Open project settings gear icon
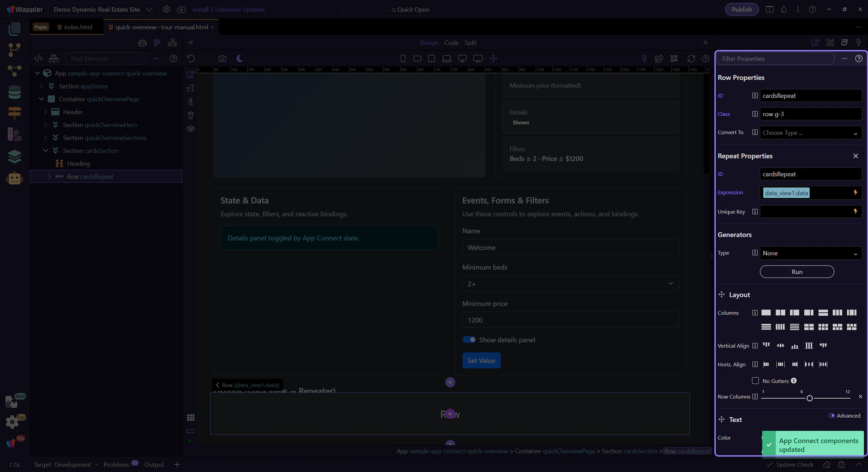This screenshot has height=472, width=868. (x=166, y=10)
